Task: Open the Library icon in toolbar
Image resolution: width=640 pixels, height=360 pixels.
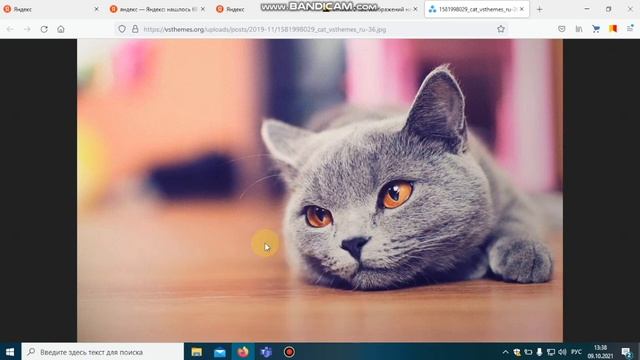Action: point(579,29)
